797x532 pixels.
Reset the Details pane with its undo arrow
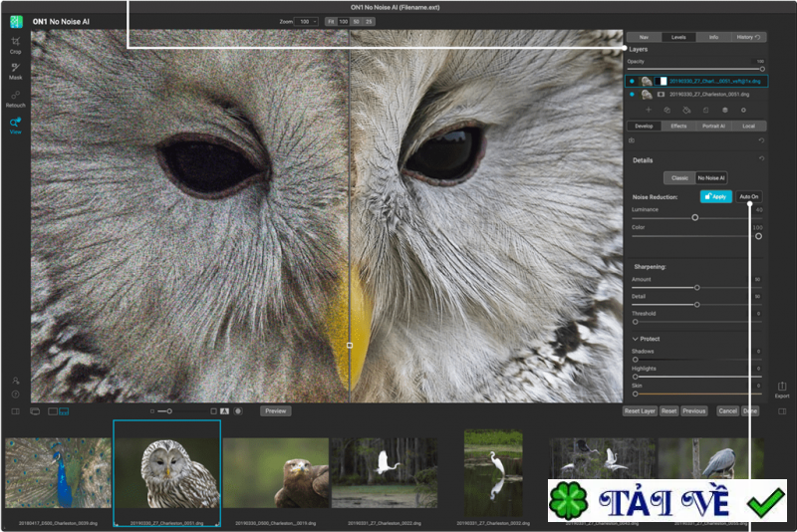coord(762,159)
